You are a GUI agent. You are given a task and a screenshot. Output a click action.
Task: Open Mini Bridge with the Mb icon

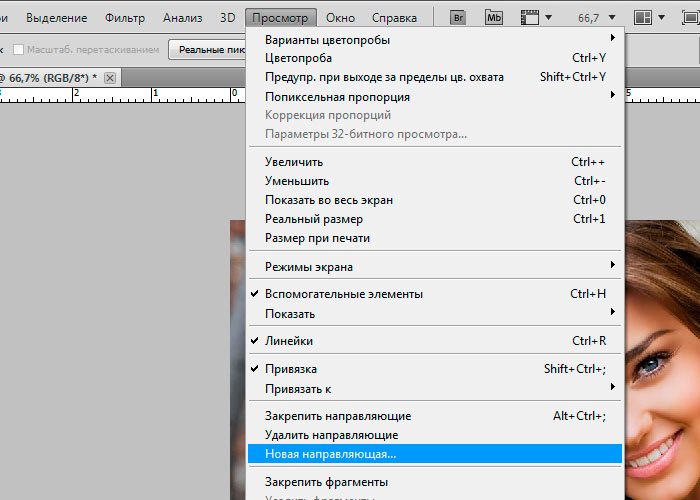pyautogui.click(x=494, y=18)
